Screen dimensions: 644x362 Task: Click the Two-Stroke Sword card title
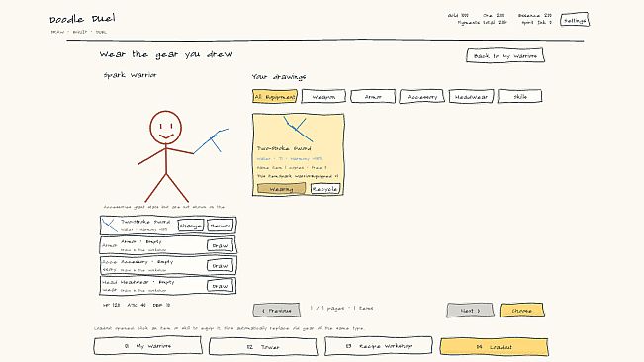tap(284, 148)
